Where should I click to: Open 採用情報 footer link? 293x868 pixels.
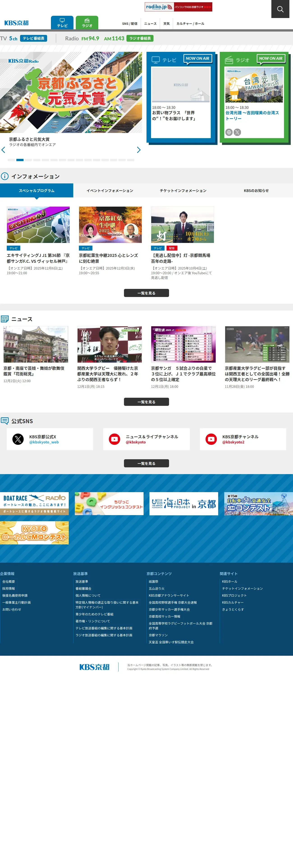(x=8, y=589)
